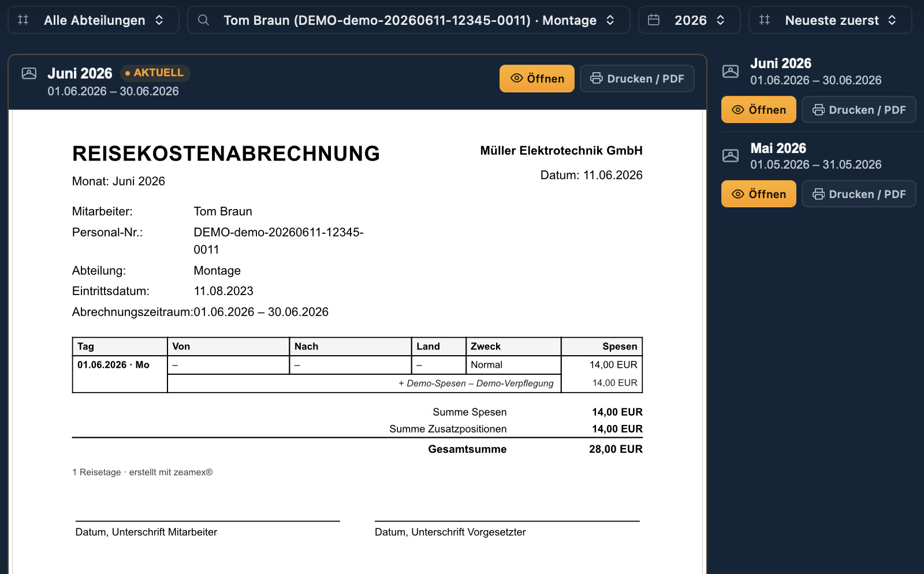Select the sidebar Juni 2026 entry title

coord(781,64)
